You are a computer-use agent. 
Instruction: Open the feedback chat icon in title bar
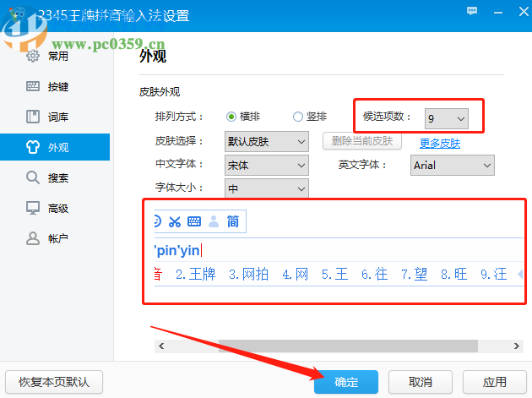[x=472, y=11]
